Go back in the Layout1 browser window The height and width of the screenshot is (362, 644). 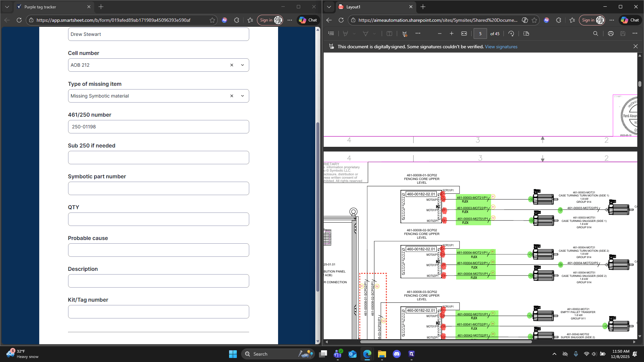pyautogui.click(x=329, y=20)
